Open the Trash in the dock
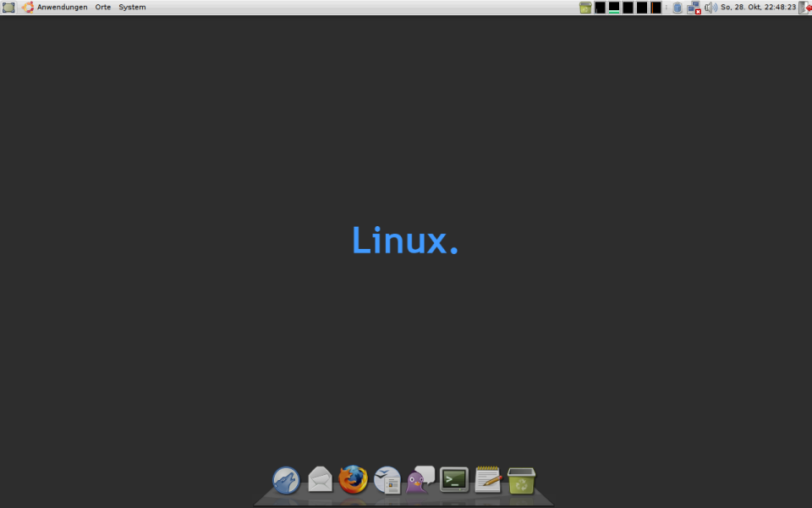The width and height of the screenshot is (812, 508). click(522, 481)
